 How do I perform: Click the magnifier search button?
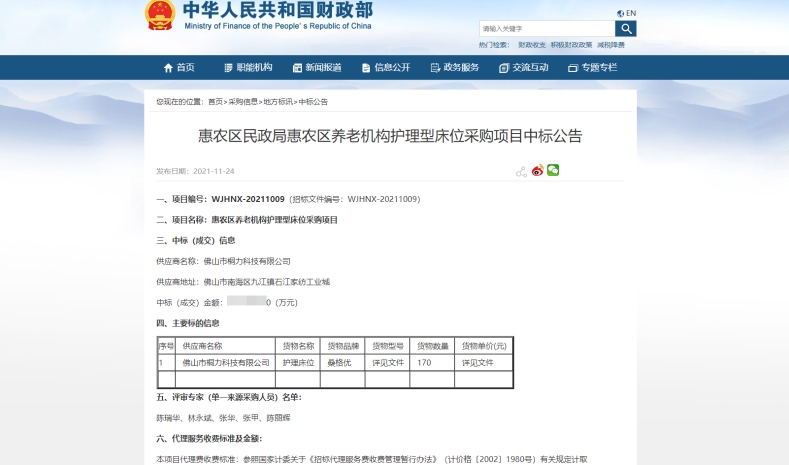click(626, 29)
